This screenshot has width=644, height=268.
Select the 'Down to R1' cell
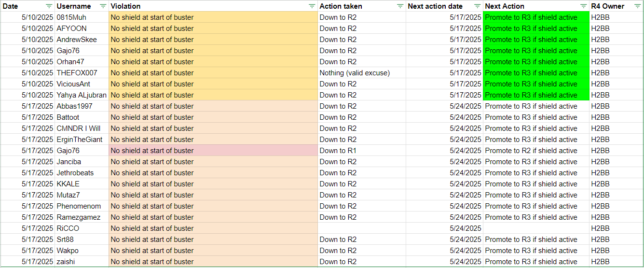pyautogui.click(x=362, y=151)
